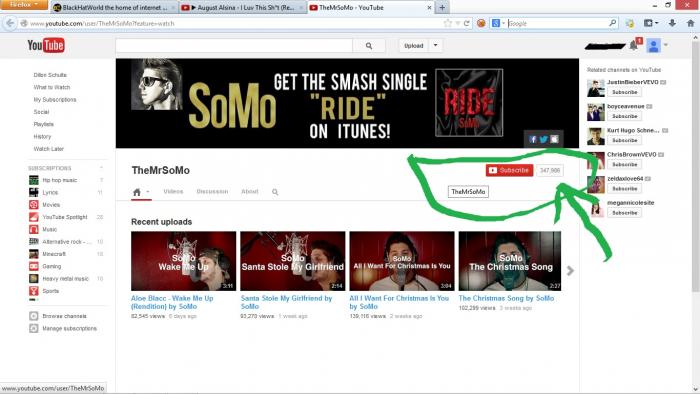Click the channel search magnifier icon

pyautogui.click(x=275, y=192)
